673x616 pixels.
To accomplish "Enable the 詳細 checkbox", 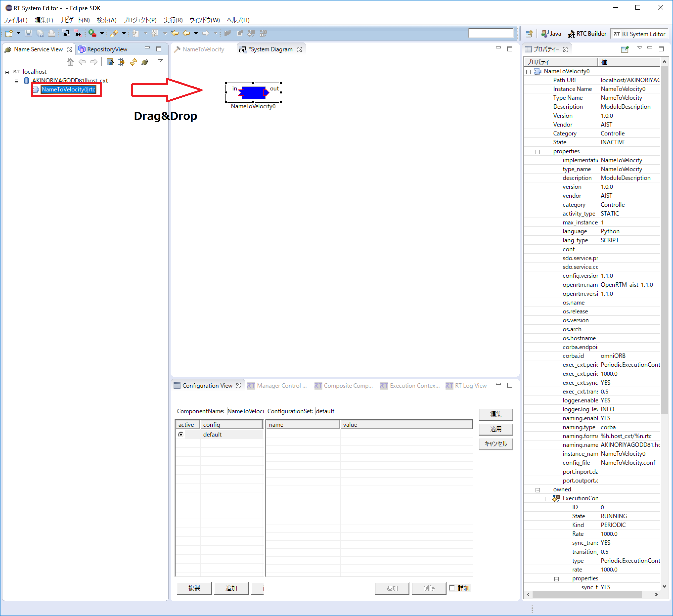I will click(x=452, y=588).
